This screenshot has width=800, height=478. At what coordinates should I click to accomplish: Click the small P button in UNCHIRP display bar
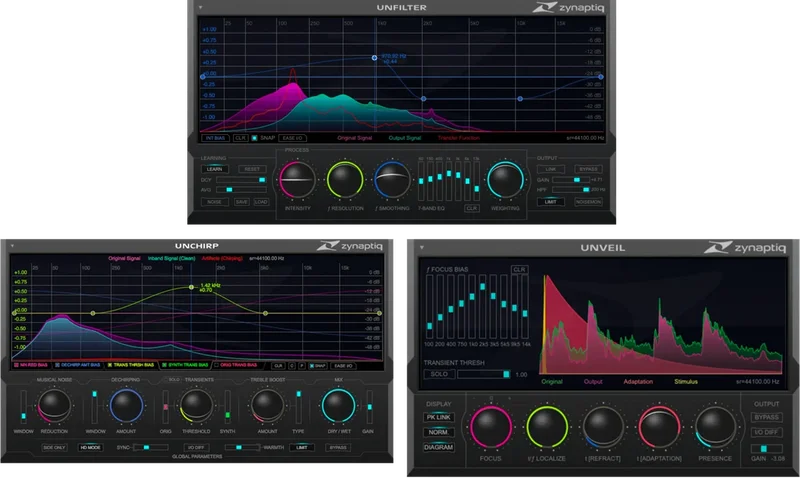[x=302, y=366]
